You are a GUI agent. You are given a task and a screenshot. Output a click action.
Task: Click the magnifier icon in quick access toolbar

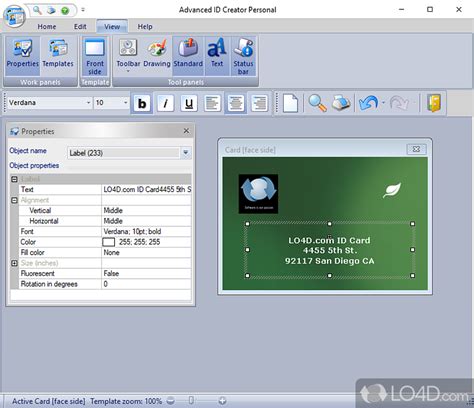(37, 10)
